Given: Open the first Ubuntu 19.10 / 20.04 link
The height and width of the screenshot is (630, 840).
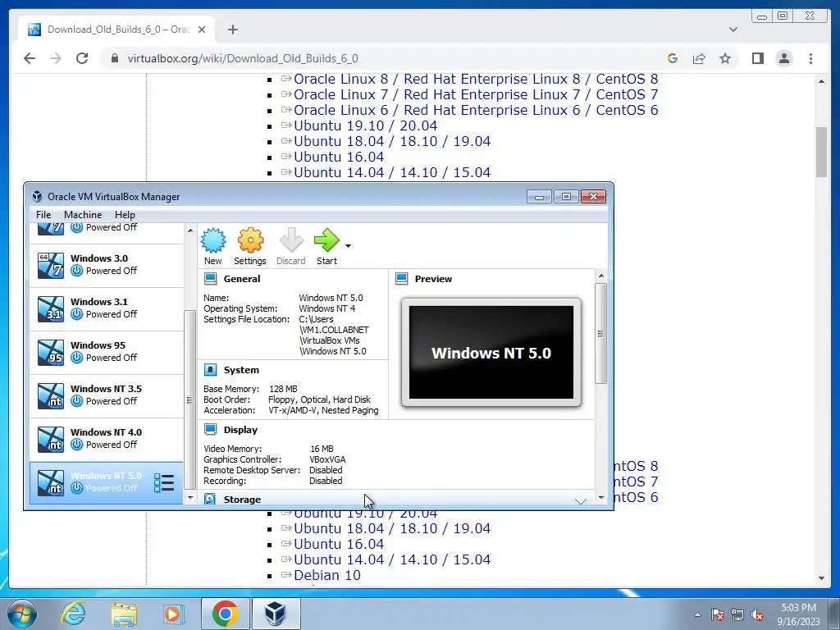Looking at the screenshot, I should coord(365,126).
